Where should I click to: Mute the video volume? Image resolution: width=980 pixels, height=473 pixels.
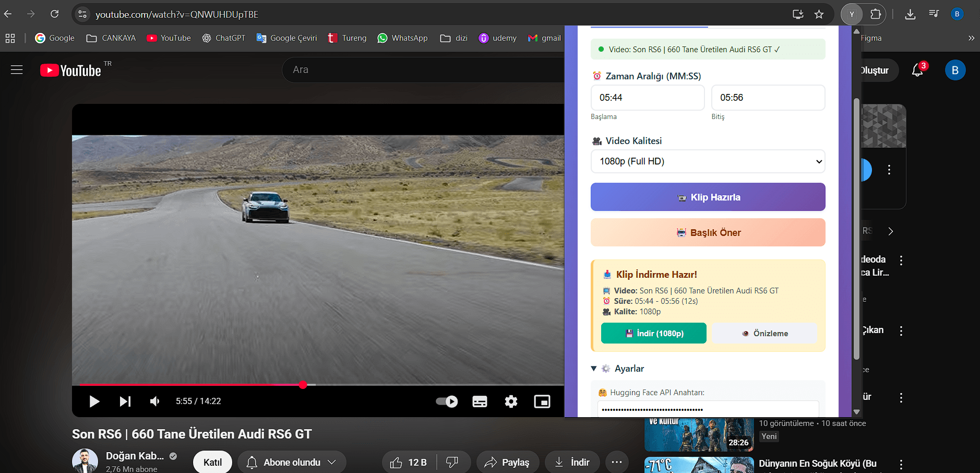155,401
